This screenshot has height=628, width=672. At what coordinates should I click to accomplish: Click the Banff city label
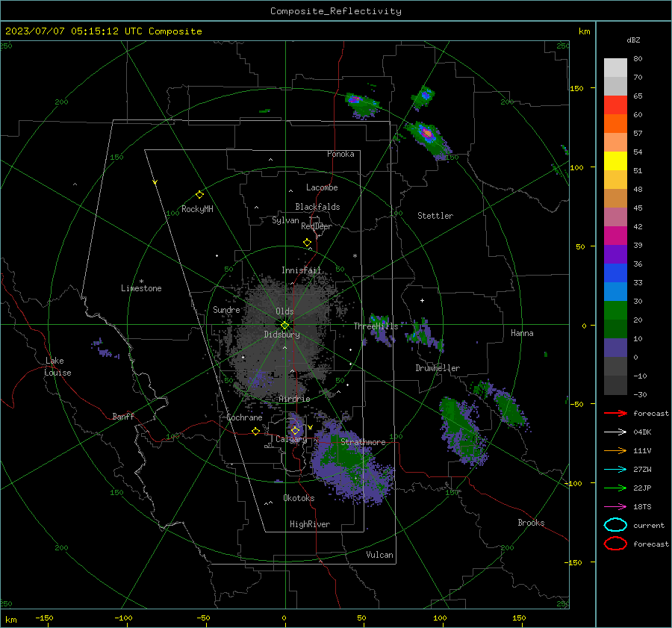click(123, 416)
